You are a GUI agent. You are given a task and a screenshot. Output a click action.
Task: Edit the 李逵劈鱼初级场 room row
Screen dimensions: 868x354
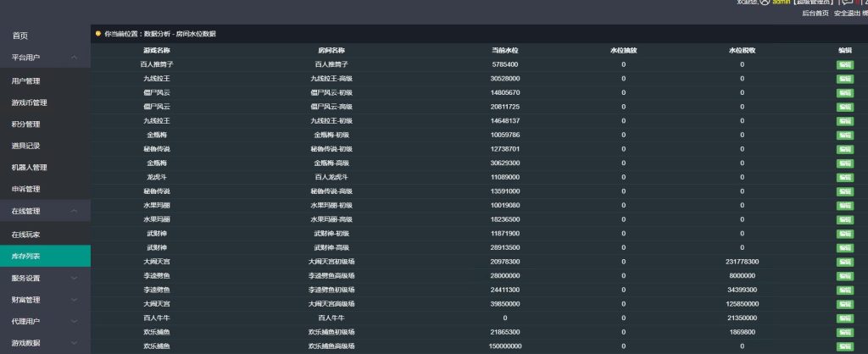coord(845,290)
